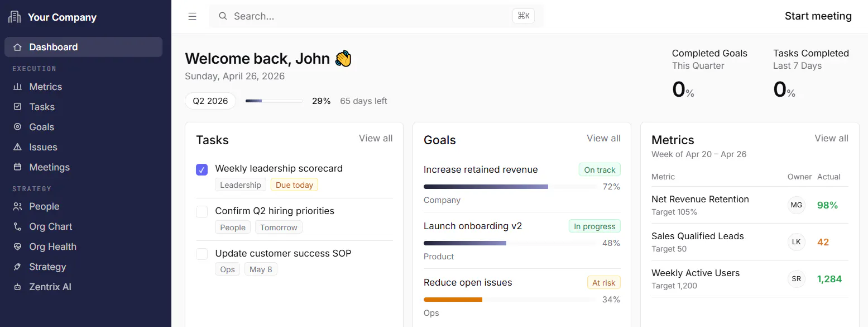This screenshot has width=868, height=327.
Task: Open Org Health in sidebar
Action: click(x=84, y=247)
